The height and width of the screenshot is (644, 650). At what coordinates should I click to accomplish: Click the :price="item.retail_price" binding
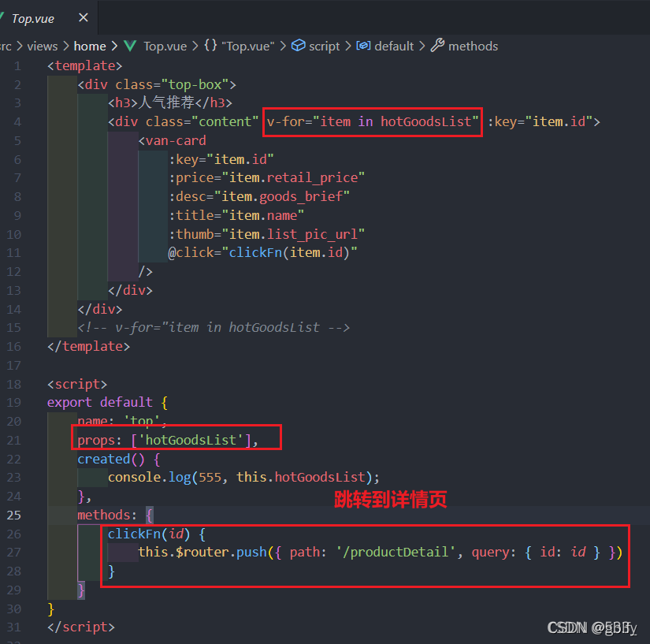point(267,178)
